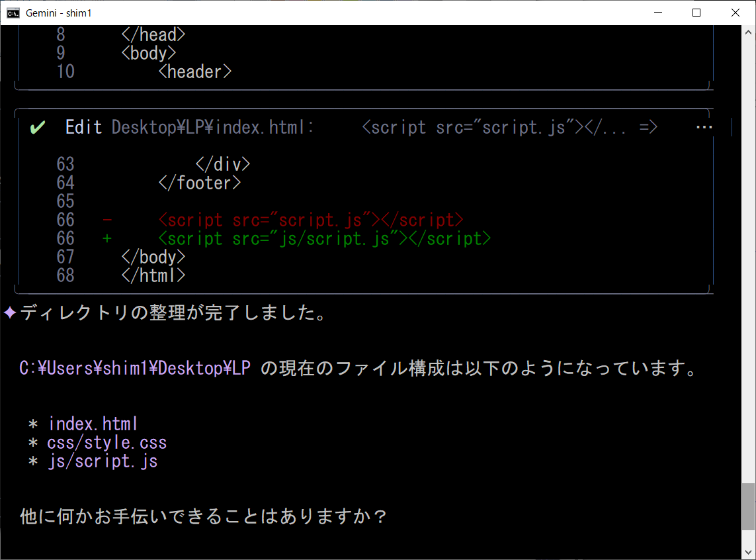Click css/style.css in the file list
756x560 pixels.
click(x=107, y=443)
